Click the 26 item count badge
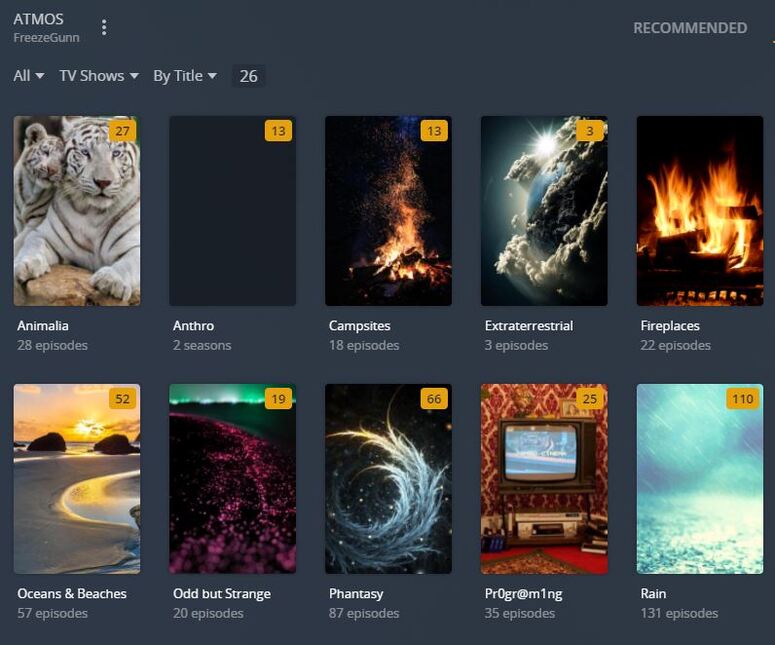The image size is (775, 645). tap(249, 76)
